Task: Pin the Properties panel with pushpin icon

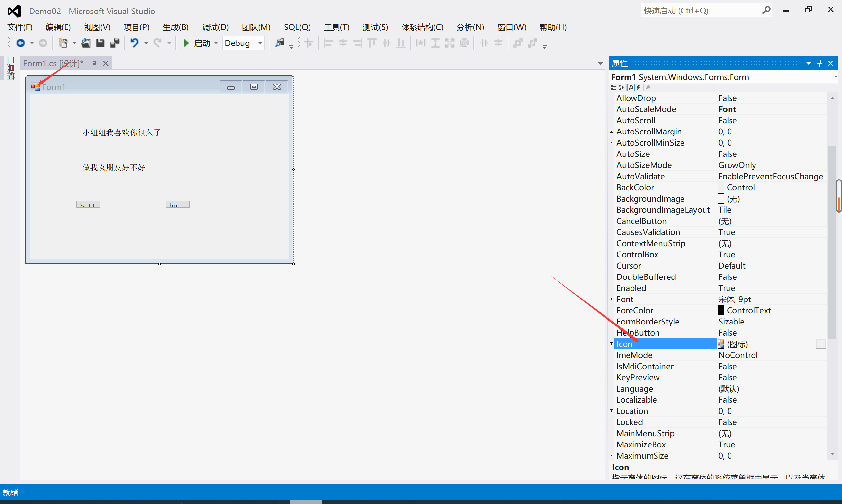Action: [819, 63]
